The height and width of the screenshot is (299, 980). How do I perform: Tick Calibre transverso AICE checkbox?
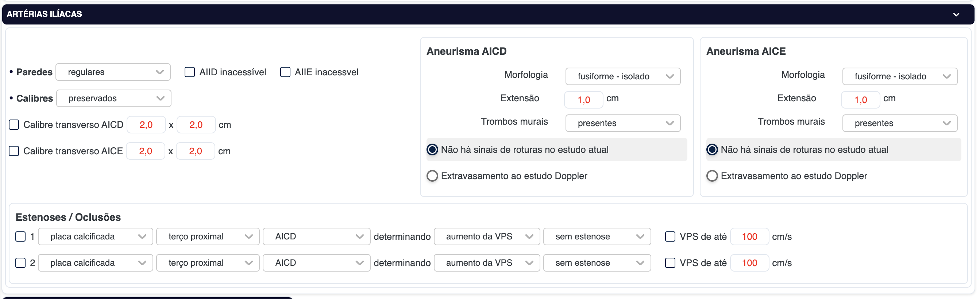coord(14,151)
